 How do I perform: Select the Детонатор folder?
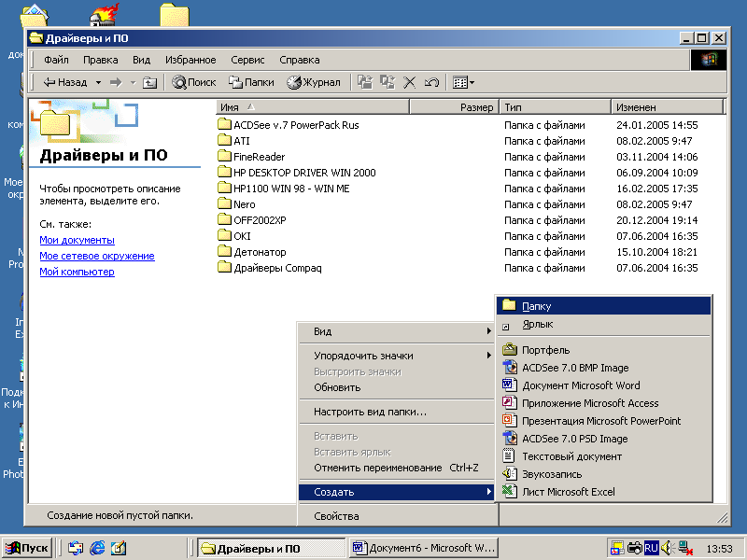click(x=252, y=252)
